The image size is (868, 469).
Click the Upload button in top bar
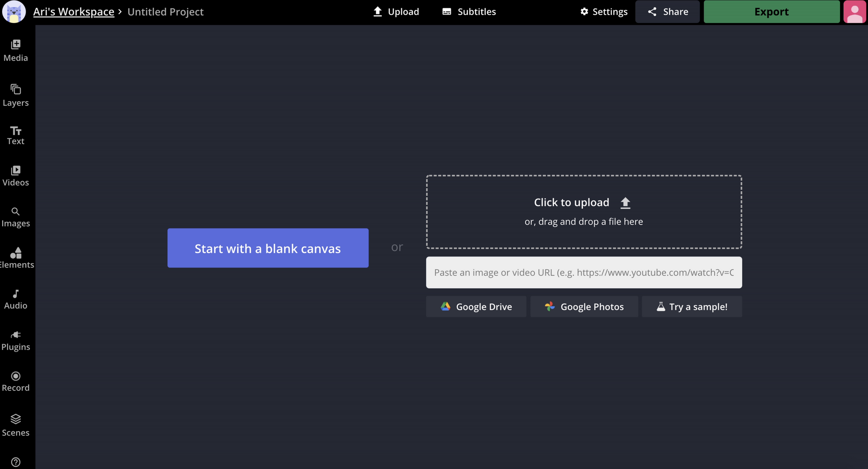click(x=396, y=12)
